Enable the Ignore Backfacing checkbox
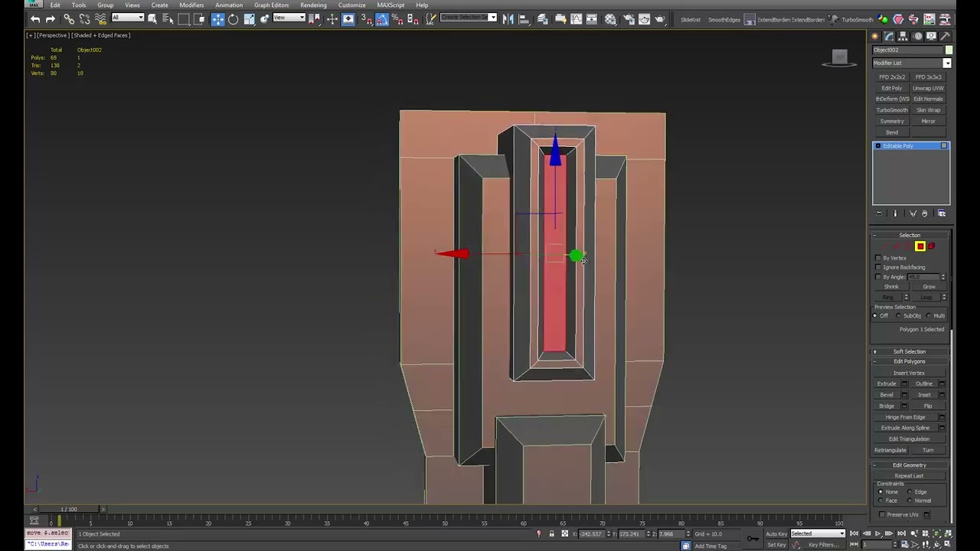This screenshot has height=551, width=980. (878, 267)
